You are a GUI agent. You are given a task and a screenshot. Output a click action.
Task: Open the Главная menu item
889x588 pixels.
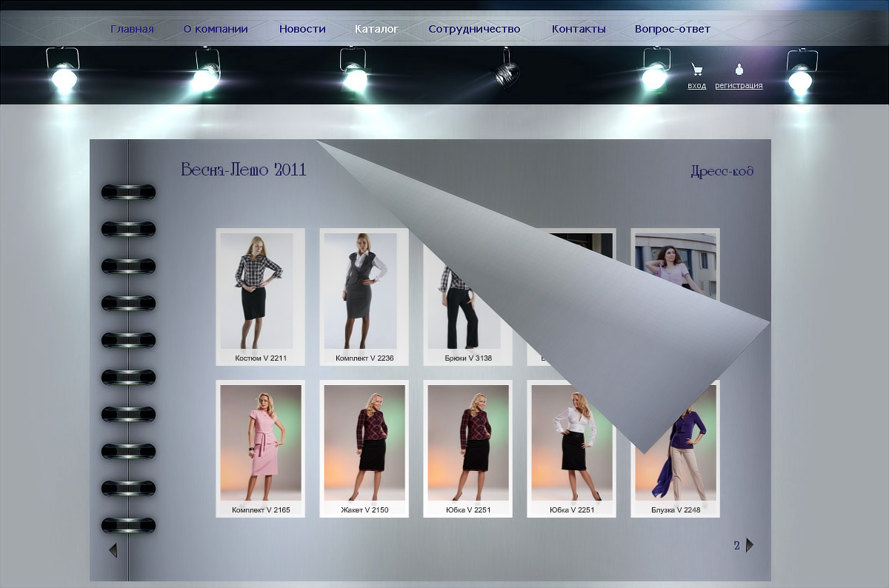click(x=132, y=29)
